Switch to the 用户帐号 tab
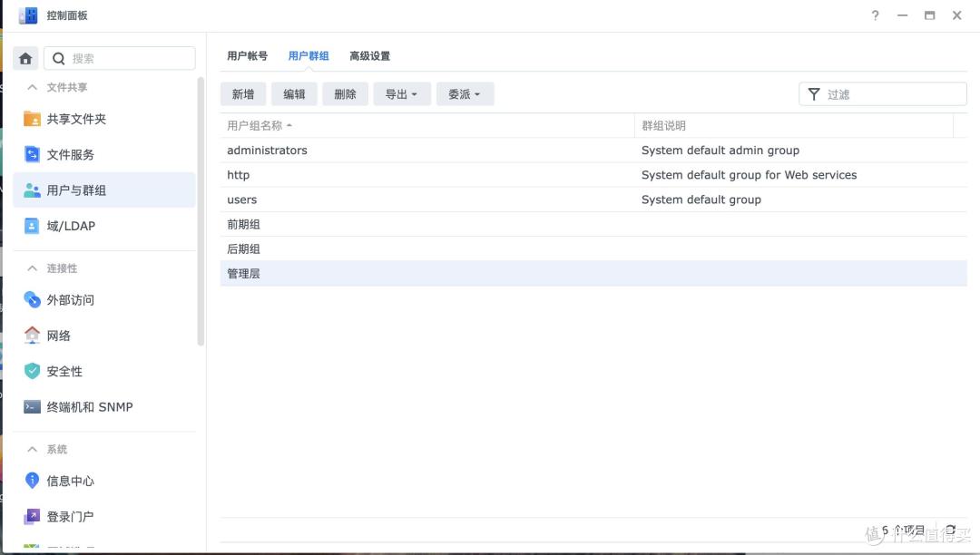This screenshot has width=980, height=555. click(248, 55)
